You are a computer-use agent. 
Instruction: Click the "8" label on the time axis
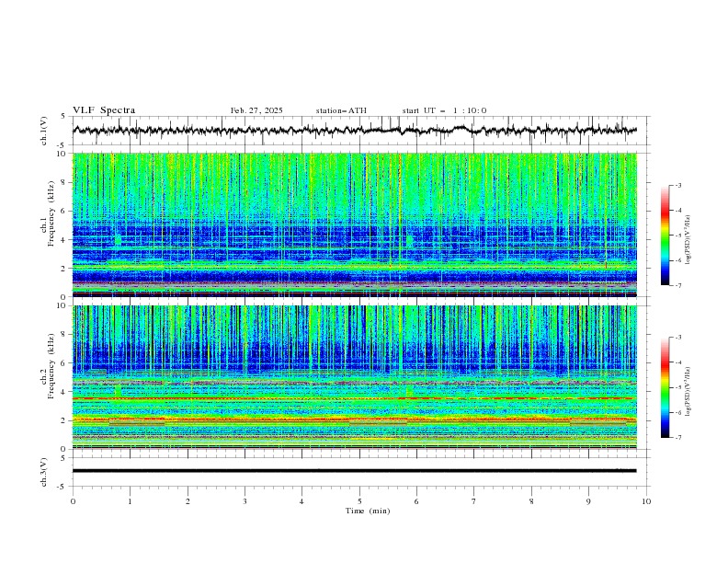click(x=531, y=501)
